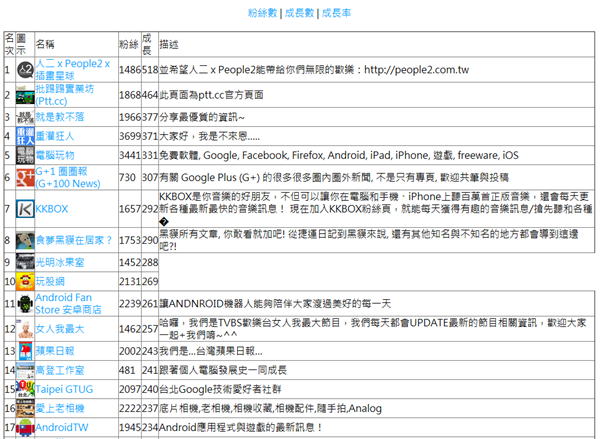Select follower count 2239 for Android Fan Store
This screenshot has height=439, width=600.
pyautogui.click(x=130, y=304)
